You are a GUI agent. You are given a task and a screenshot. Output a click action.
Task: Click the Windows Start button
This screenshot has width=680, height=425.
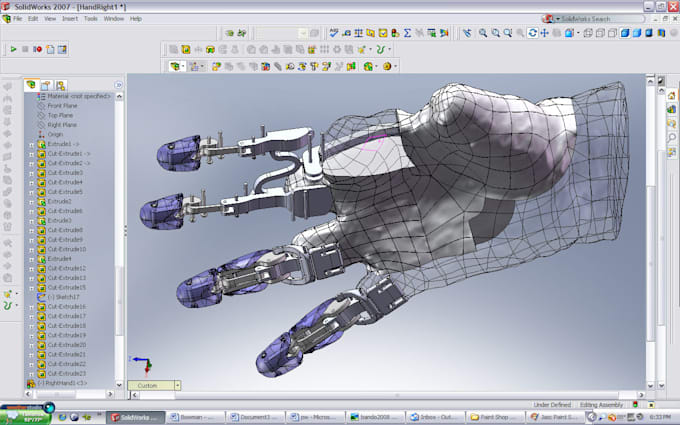click(x=26, y=416)
